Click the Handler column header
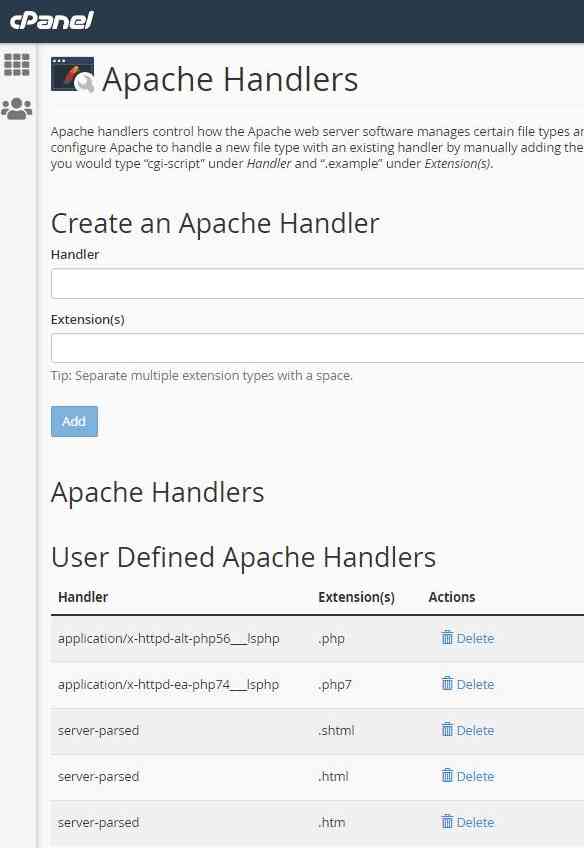 point(83,597)
